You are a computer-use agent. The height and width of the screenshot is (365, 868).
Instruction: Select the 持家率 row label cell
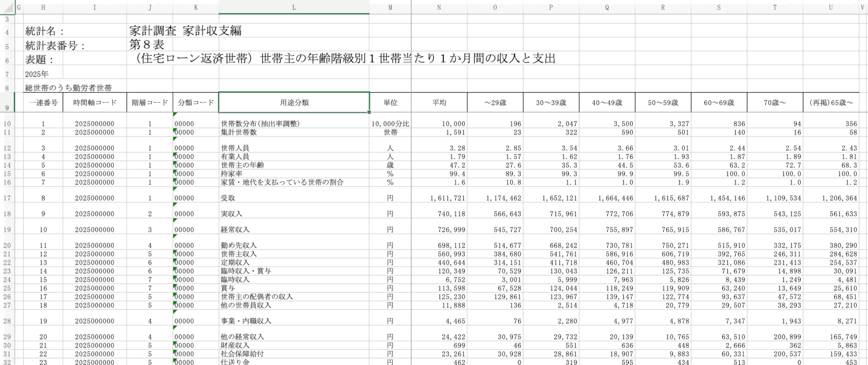pyautogui.click(x=232, y=174)
